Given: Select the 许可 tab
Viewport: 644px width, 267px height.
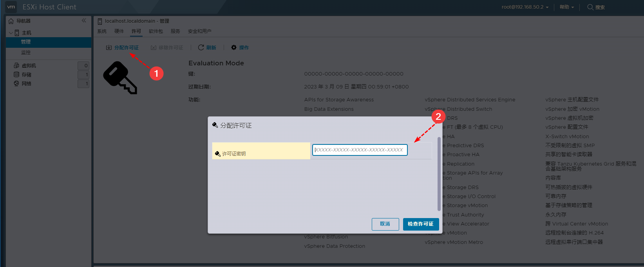Looking at the screenshot, I should click(136, 31).
